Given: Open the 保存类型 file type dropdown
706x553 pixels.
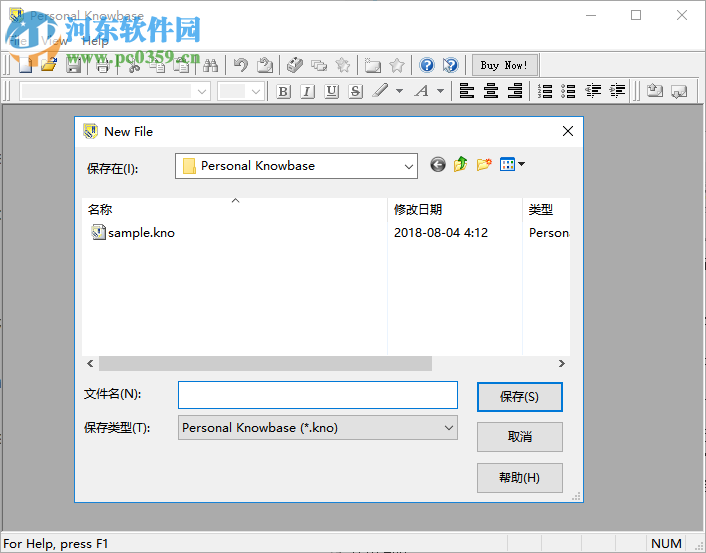Looking at the screenshot, I should coord(318,428).
